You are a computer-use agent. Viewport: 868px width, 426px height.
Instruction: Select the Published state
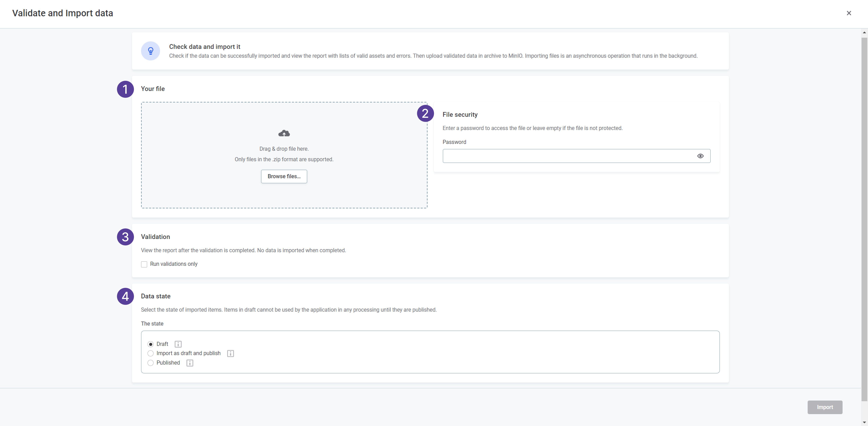tap(151, 363)
